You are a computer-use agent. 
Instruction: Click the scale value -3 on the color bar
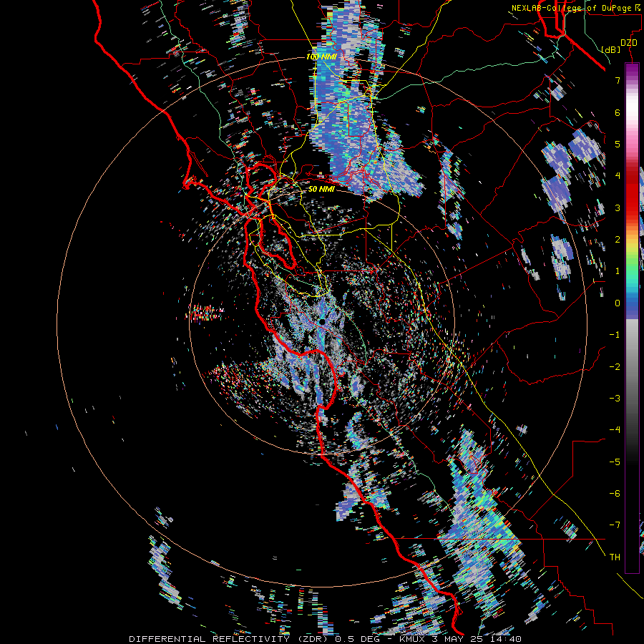pos(615,399)
